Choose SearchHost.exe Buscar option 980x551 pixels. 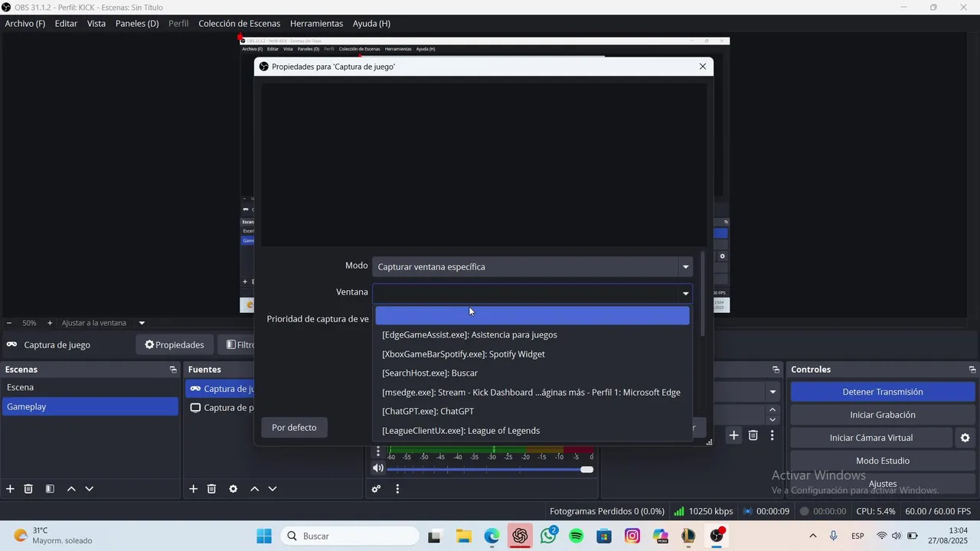tap(532, 373)
